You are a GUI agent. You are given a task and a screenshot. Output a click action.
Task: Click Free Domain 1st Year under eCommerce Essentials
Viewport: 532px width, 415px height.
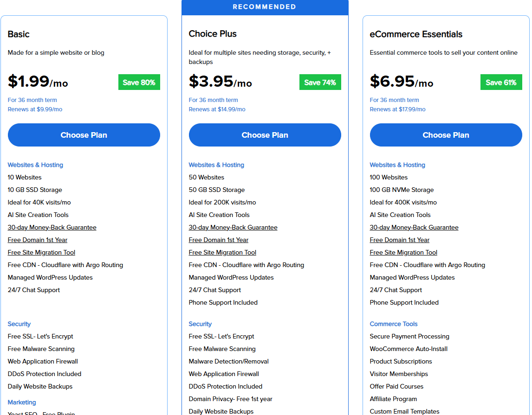399,240
